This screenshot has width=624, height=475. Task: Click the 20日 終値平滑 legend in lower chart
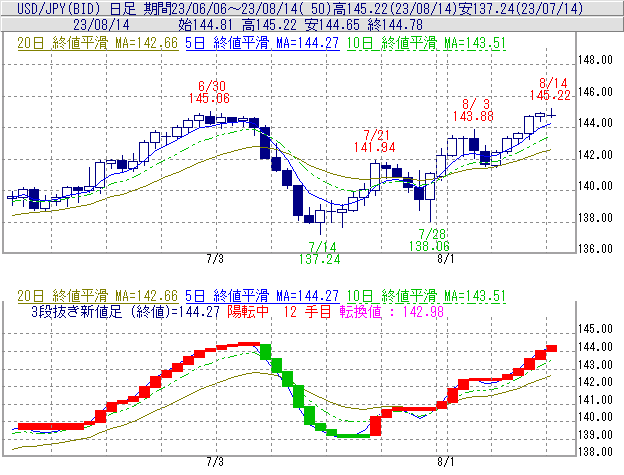click(x=98, y=296)
